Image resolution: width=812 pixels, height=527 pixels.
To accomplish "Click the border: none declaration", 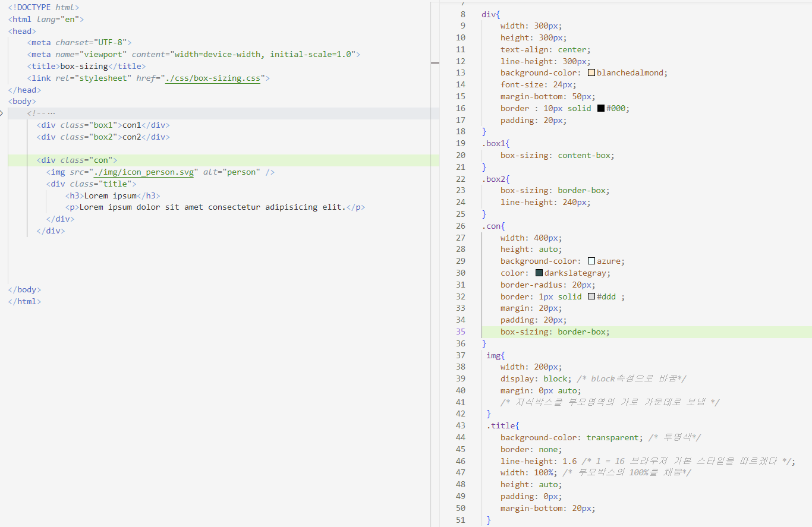I will (x=531, y=449).
